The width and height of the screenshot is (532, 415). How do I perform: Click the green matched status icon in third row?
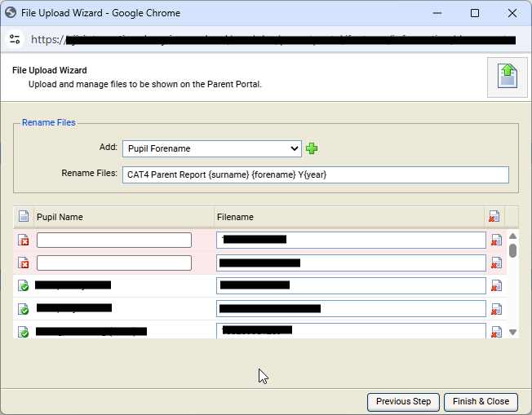(24, 286)
